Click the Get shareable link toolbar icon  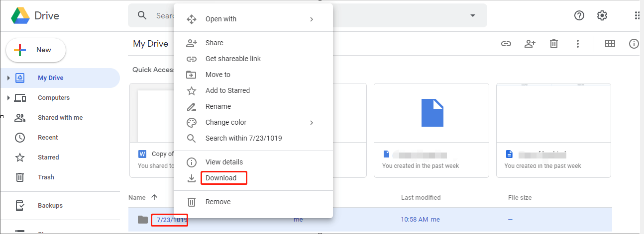(506, 44)
